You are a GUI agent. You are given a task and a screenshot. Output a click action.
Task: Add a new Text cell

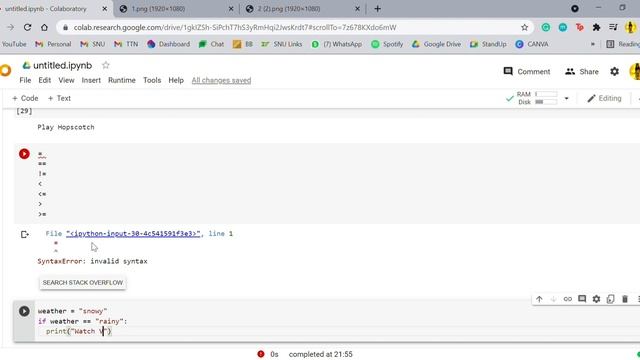[x=59, y=98]
